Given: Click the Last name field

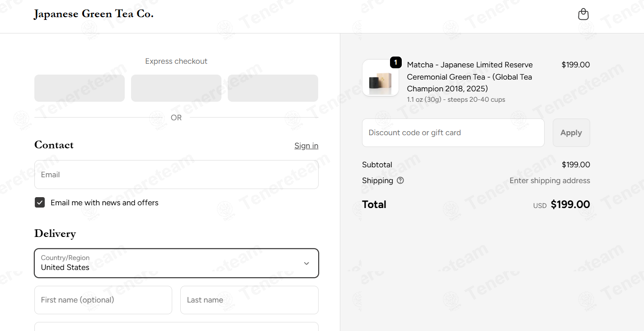Looking at the screenshot, I should coord(249,300).
